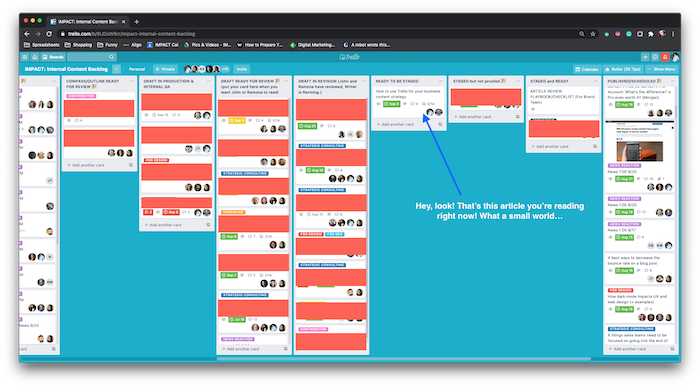Click Aug 24 due badge in DRAFT IN REVISION
The height and width of the screenshot is (388, 700).
(308, 126)
